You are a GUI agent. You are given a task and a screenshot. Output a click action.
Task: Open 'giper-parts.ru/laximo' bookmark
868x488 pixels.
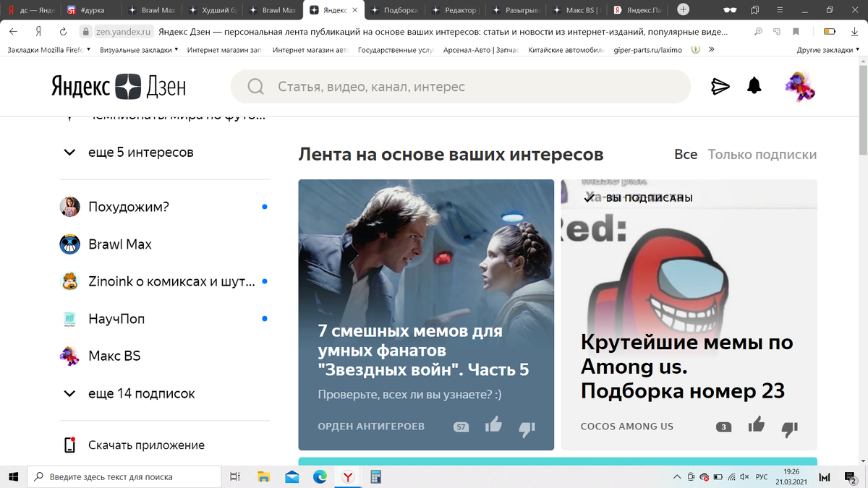tap(647, 50)
